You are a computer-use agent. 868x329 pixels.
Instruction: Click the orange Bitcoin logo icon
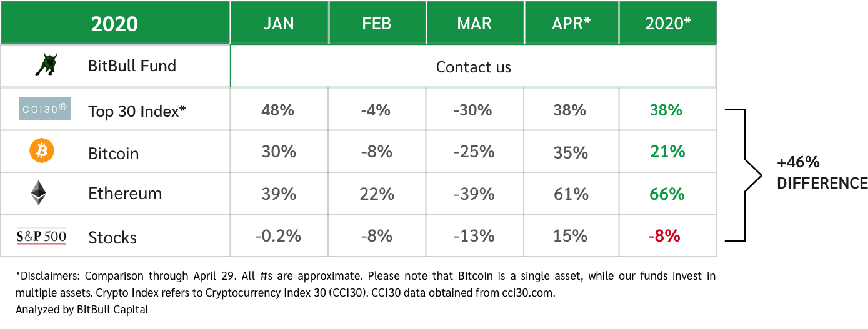coord(42,151)
